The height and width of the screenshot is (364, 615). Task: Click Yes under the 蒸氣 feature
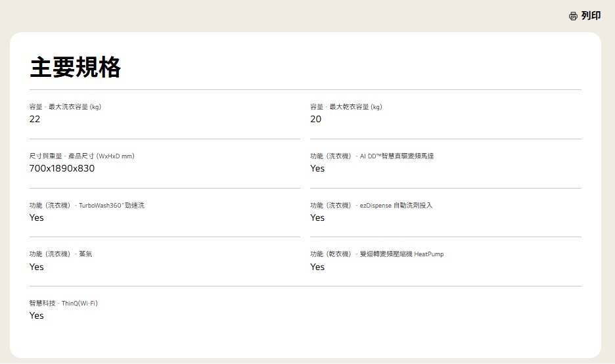[37, 267]
